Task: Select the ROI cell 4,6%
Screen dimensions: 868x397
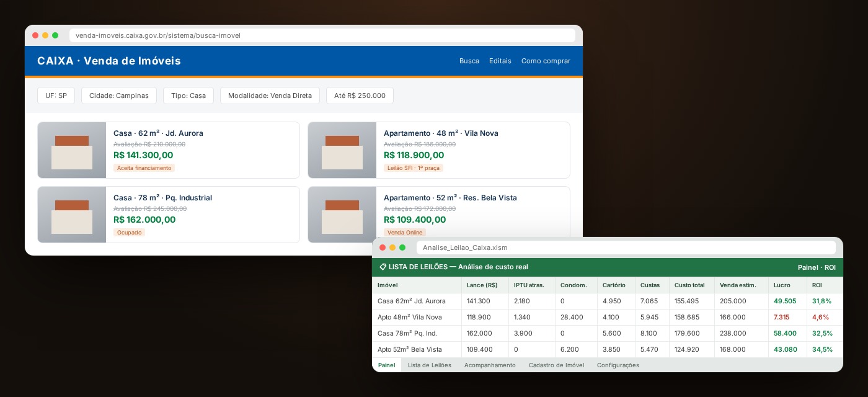Action: pyautogui.click(x=825, y=317)
